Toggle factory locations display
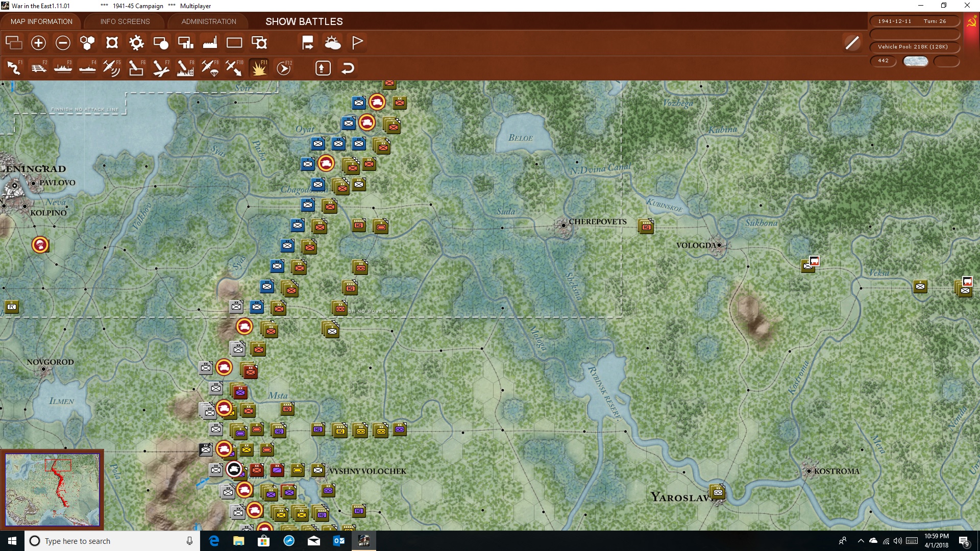980x551 pixels. pos(210,43)
